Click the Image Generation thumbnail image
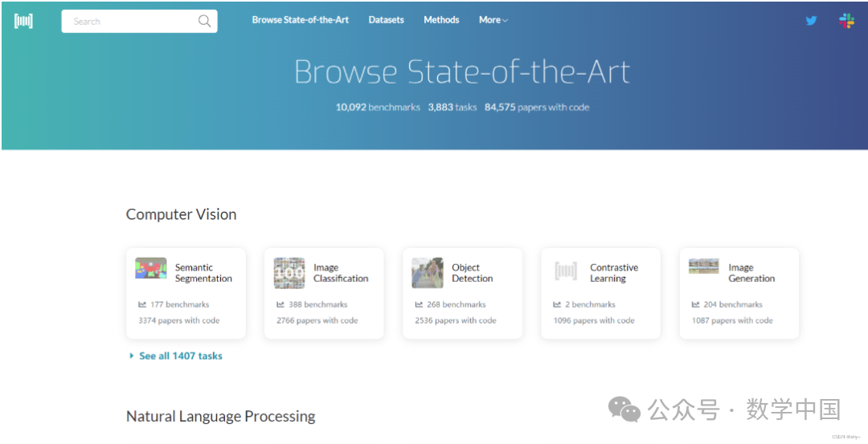The image size is (868, 444). (703, 266)
